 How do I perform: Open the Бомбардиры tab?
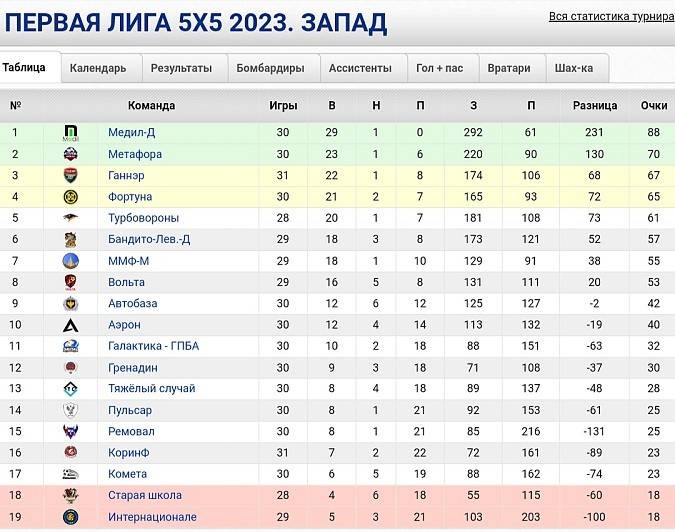pos(270,68)
